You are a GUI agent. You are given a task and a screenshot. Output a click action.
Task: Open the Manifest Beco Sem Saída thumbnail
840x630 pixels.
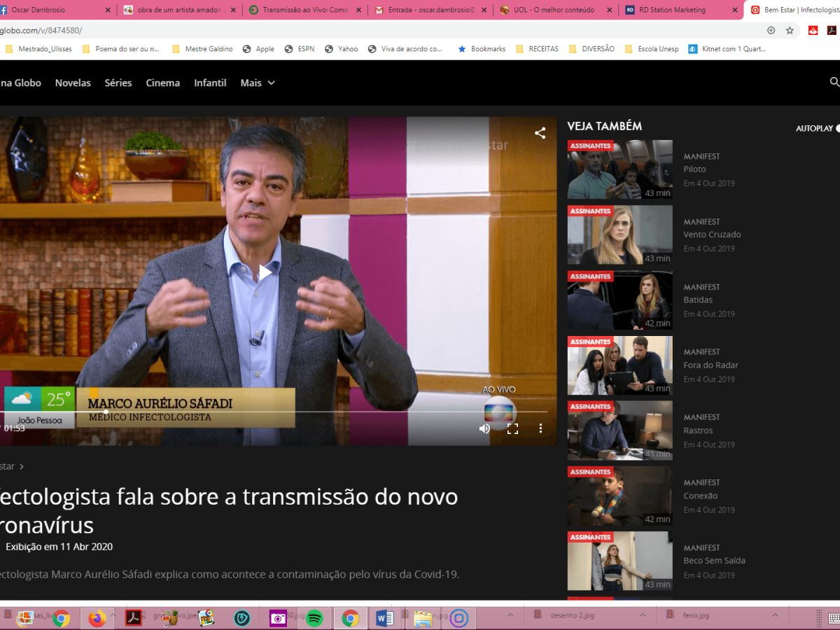[620, 561]
